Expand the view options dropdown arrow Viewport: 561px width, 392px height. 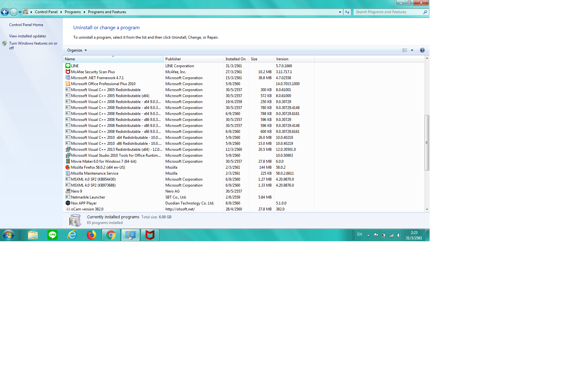pyautogui.click(x=412, y=50)
